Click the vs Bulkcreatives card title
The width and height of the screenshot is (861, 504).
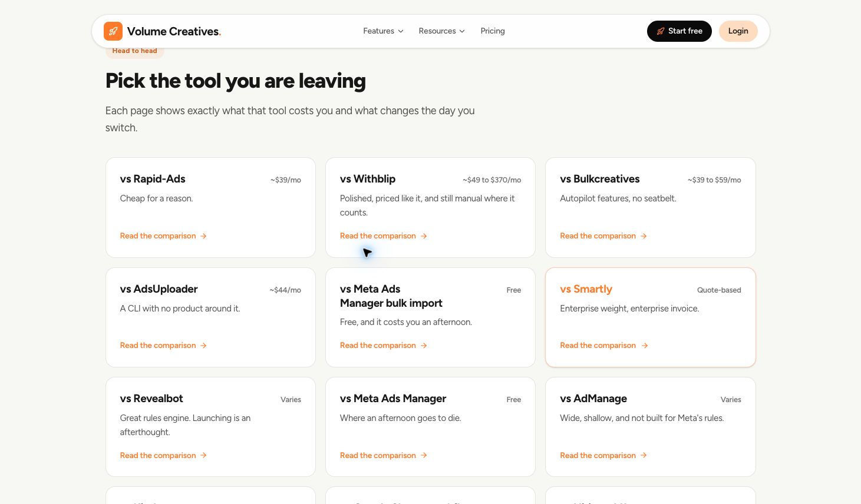coord(600,179)
